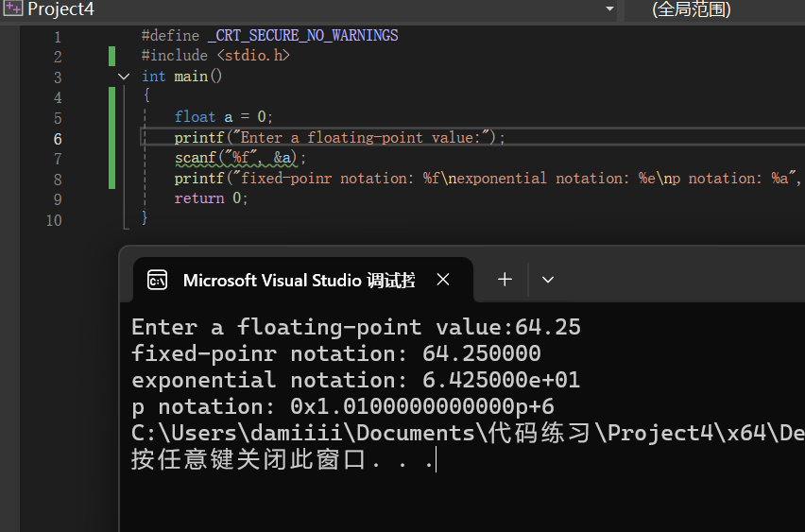805x532 pixels.
Task: Collapse the main() function block
Action: 124,77
